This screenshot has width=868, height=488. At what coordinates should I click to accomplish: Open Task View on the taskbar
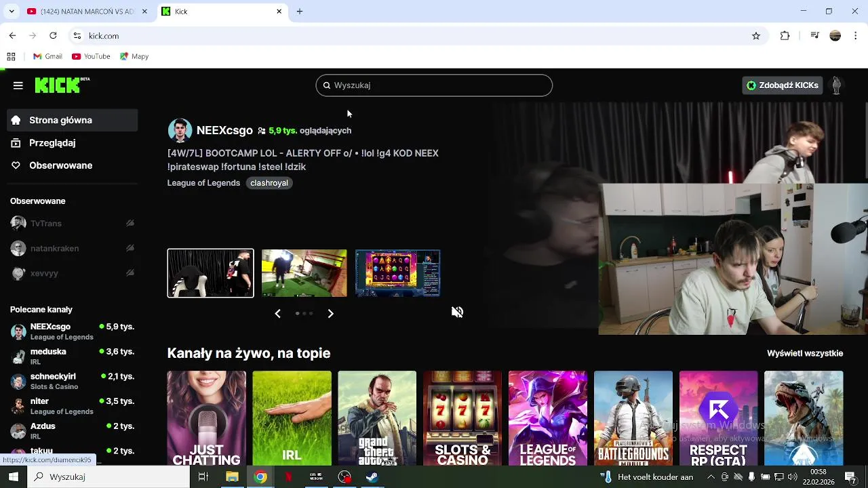[x=203, y=477]
